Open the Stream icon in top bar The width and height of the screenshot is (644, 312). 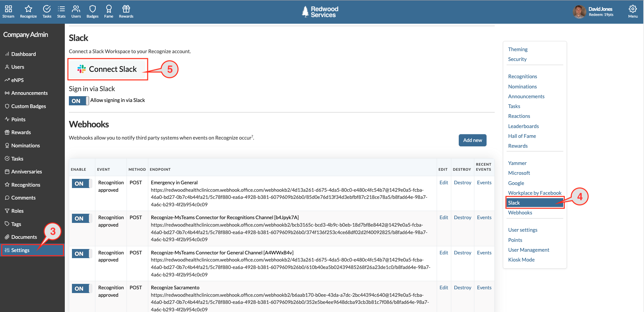click(8, 12)
